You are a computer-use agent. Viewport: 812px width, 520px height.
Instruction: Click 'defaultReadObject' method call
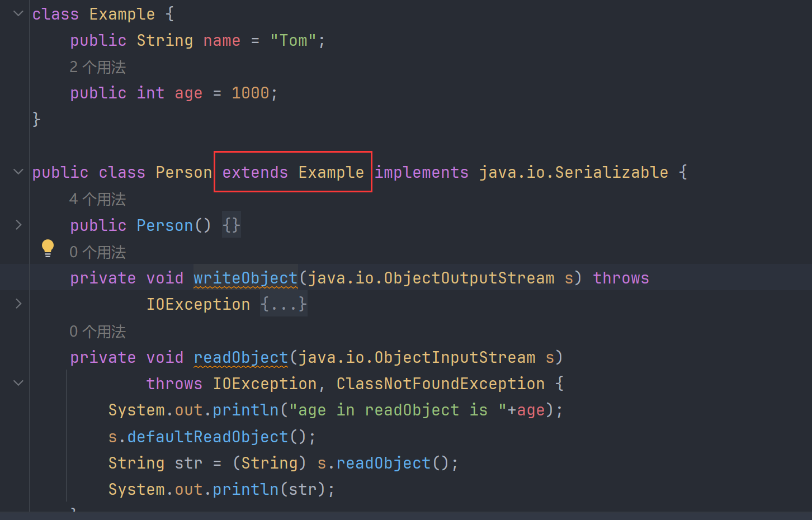point(207,437)
